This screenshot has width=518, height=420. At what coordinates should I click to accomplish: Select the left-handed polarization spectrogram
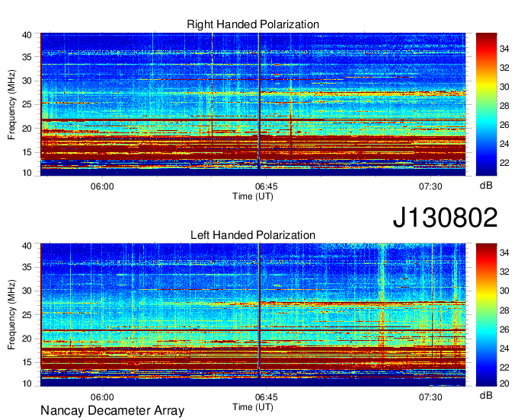[x=253, y=315]
